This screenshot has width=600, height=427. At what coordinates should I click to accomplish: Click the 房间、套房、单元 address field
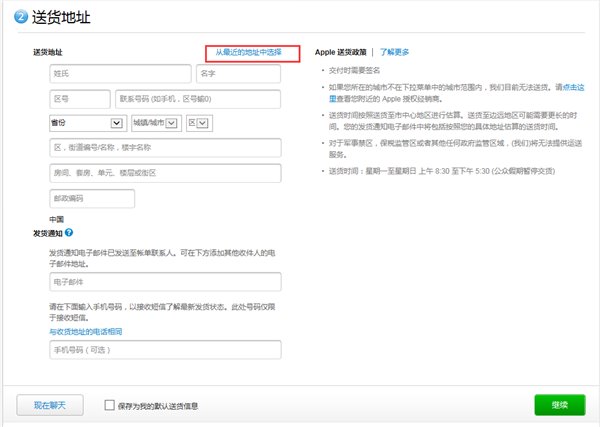pos(165,173)
